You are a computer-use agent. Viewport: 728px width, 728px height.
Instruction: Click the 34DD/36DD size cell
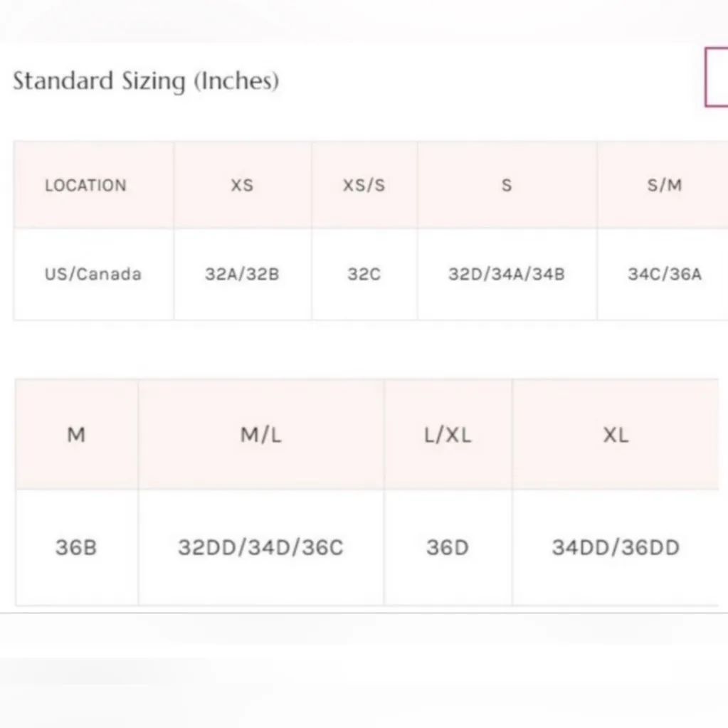coord(616,547)
